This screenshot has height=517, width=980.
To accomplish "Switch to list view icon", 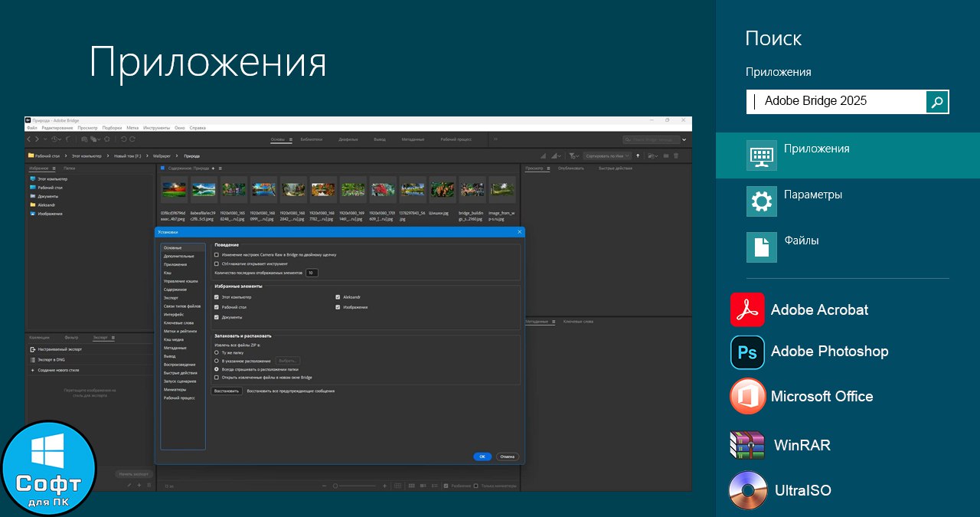I will click(433, 486).
